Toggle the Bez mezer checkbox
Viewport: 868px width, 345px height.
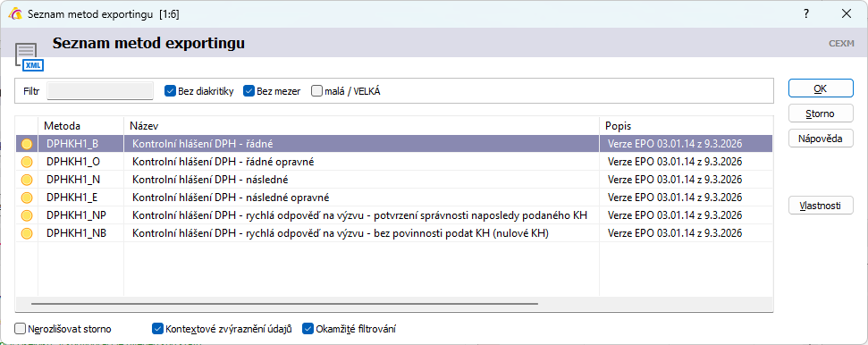click(x=249, y=91)
